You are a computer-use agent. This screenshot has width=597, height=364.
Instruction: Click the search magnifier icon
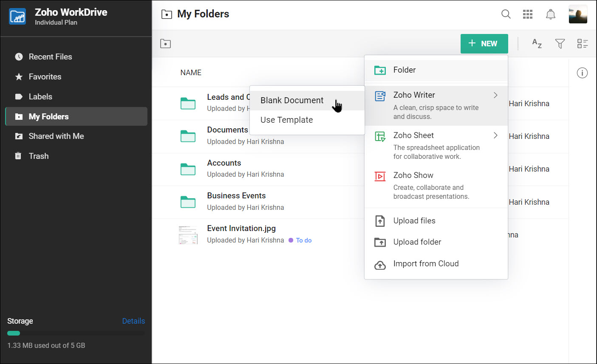(x=506, y=14)
